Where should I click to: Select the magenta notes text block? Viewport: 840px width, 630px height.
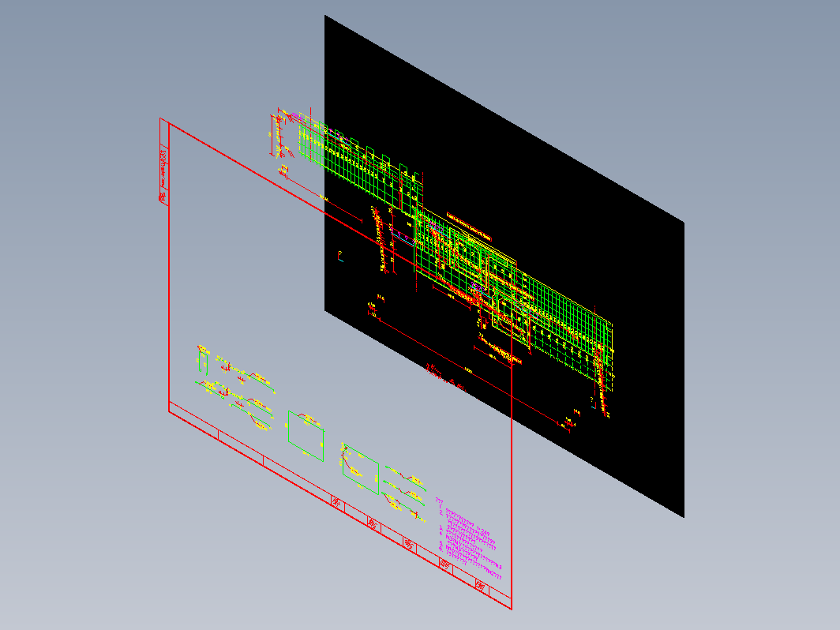[x=469, y=539]
